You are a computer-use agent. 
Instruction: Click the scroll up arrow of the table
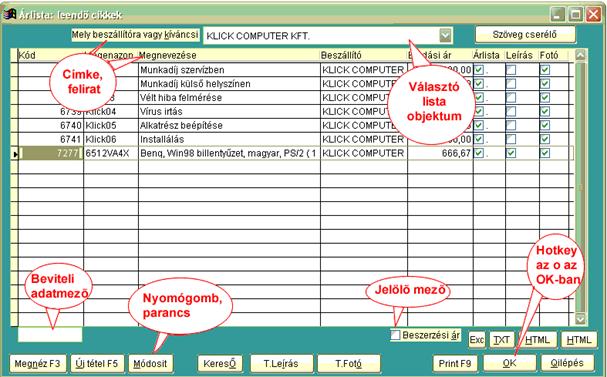pyautogui.click(x=580, y=55)
